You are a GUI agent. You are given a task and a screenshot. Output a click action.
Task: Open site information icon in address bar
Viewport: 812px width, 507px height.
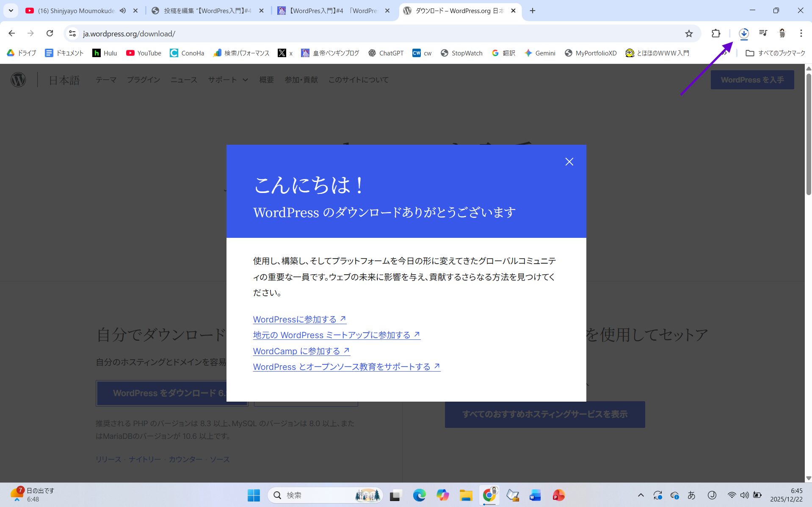pyautogui.click(x=72, y=33)
